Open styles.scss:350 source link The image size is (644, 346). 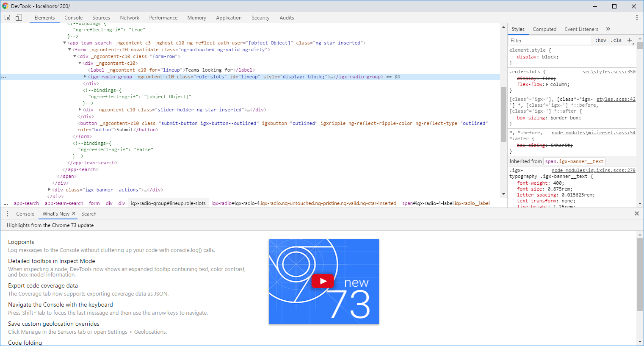[609, 72]
